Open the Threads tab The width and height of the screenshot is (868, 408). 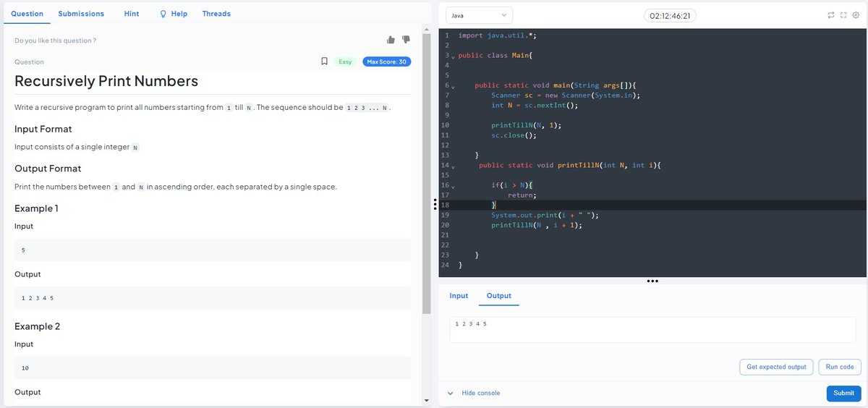(x=216, y=14)
